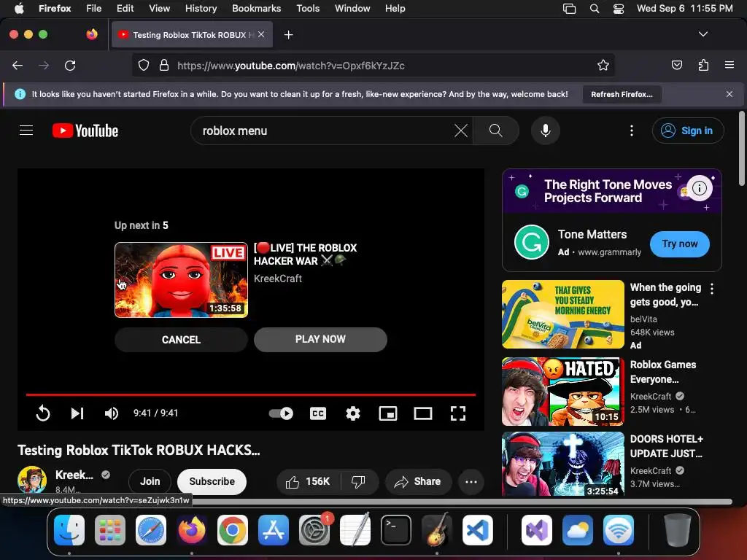Open Firefox application hamburger menu
The image size is (747, 560).
click(x=729, y=66)
